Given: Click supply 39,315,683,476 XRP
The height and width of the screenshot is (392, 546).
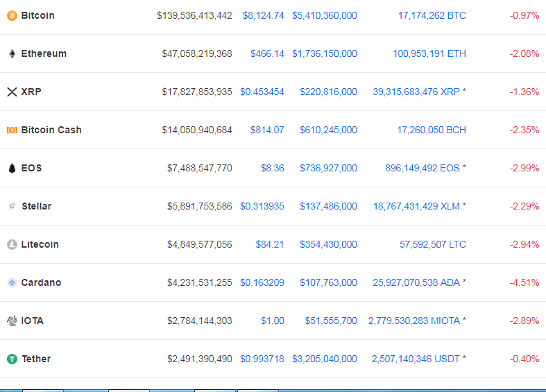Looking at the screenshot, I should (x=416, y=92).
